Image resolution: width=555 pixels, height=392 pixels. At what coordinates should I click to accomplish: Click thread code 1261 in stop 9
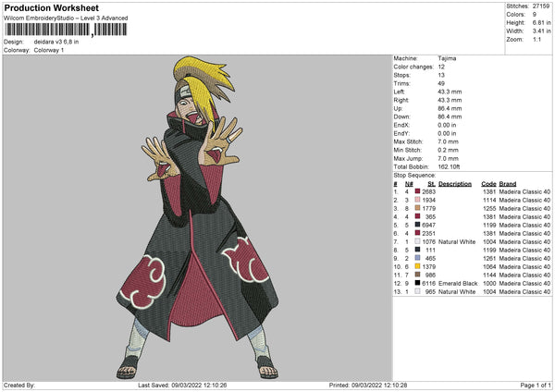coord(489,258)
